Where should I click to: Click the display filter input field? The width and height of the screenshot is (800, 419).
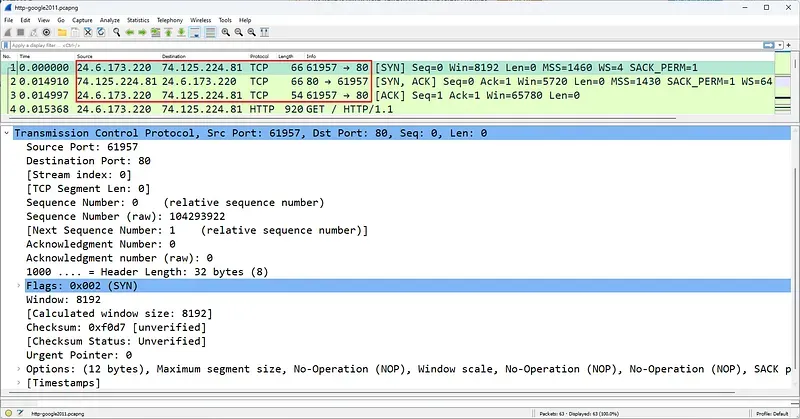click(386, 45)
